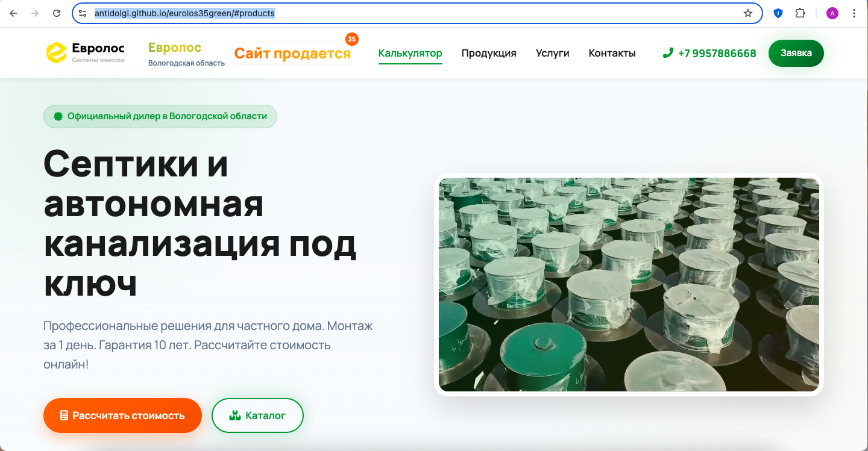The height and width of the screenshot is (451, 868).
Task: Click the septic tanks hero image
Action: [x=629, y=284]
